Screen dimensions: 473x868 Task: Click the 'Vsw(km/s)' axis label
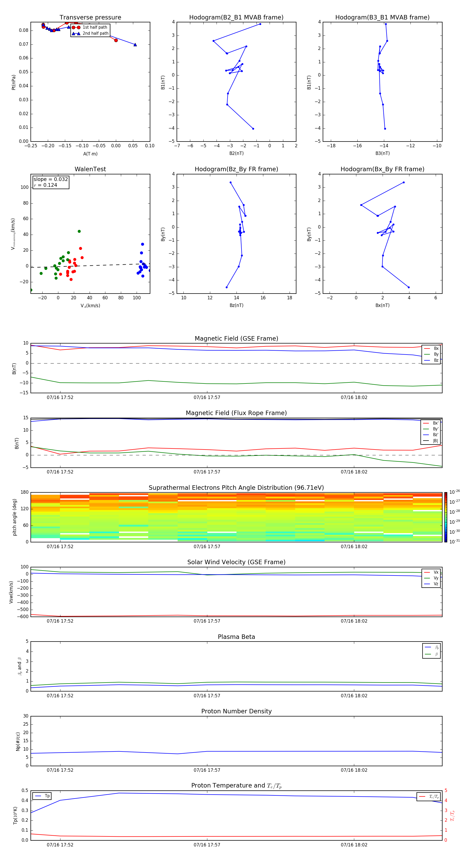[11, 592]
